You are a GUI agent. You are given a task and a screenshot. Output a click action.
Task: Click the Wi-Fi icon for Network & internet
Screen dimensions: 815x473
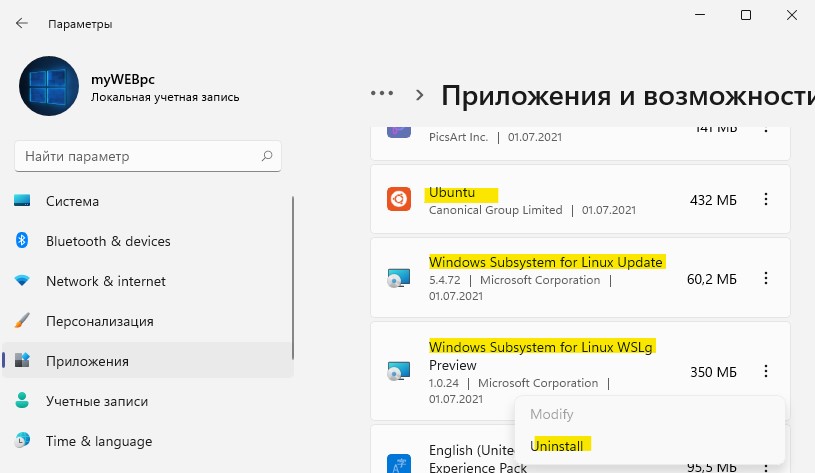(x=22, y=281)
